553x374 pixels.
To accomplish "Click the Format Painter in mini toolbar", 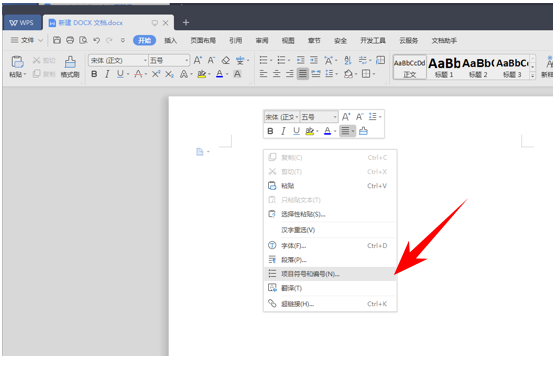I will (x=363, y=131).
